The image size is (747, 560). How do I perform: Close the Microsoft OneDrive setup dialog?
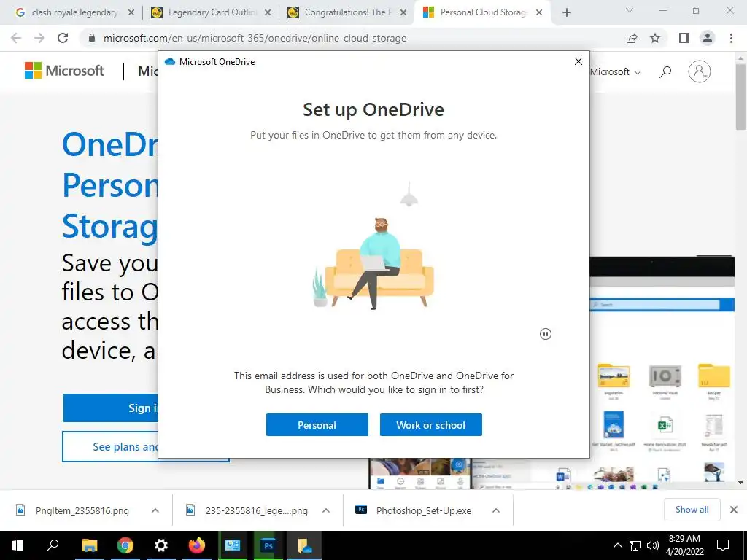coord(578,61)
